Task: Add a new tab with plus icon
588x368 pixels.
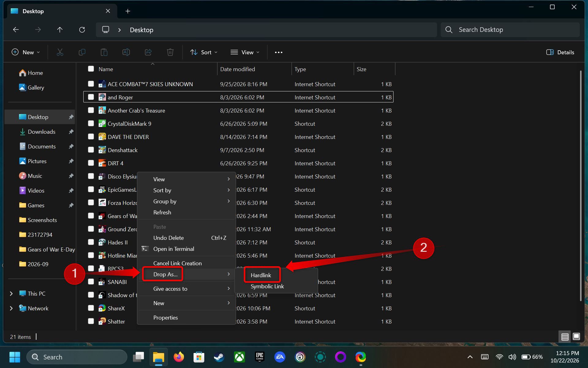Action: (x=128, y=11)
